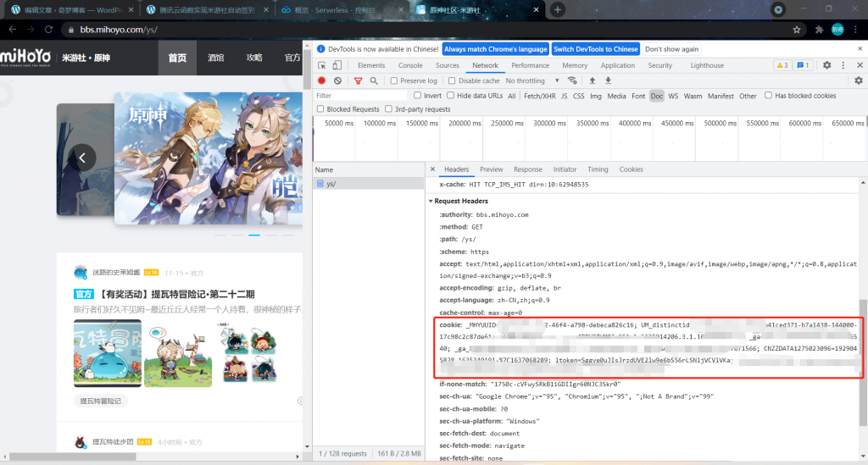Open the 攻略 site navigation item

pos(254,58)
